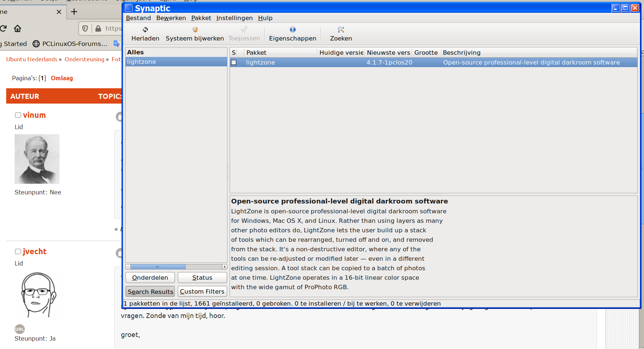The image size is (644, 349).
Task: Open the Pakket menu
Action: pos(201,18)
